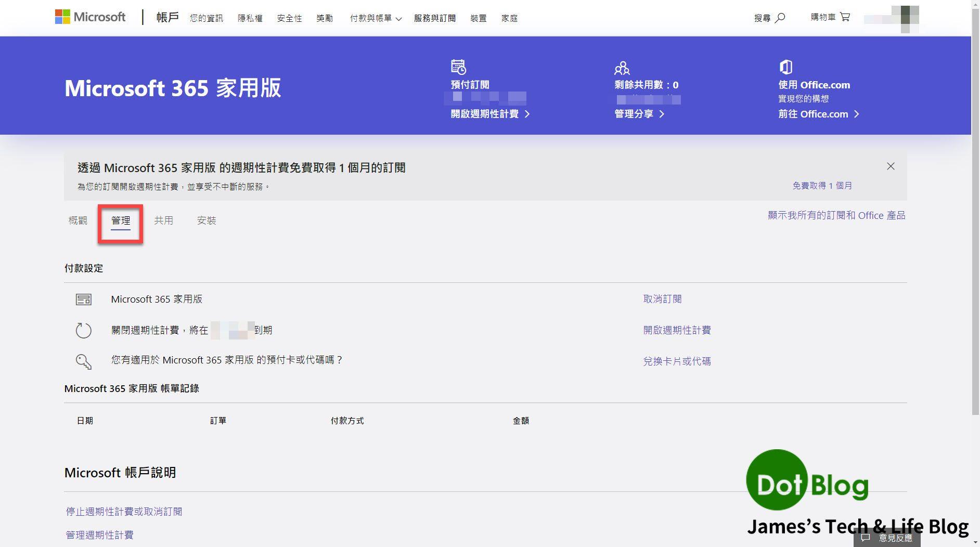Click the 訂單 column header

(218, 421)
